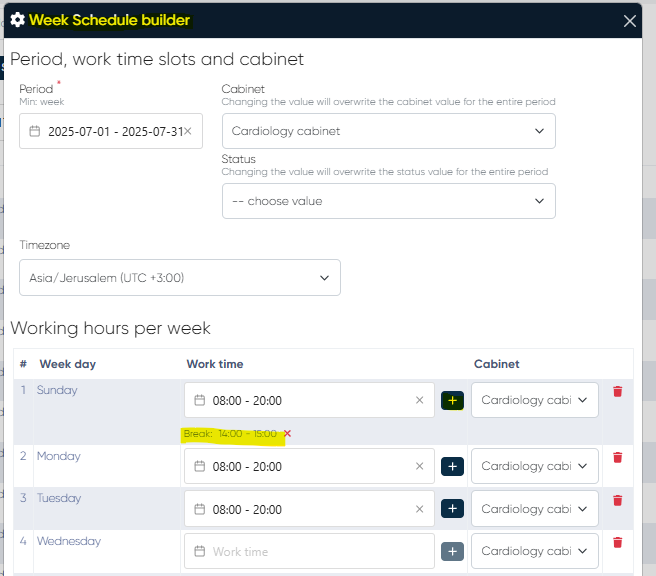Add a time slot to Sunday
This screenshot has height=576, width=656.
point(452,401)
